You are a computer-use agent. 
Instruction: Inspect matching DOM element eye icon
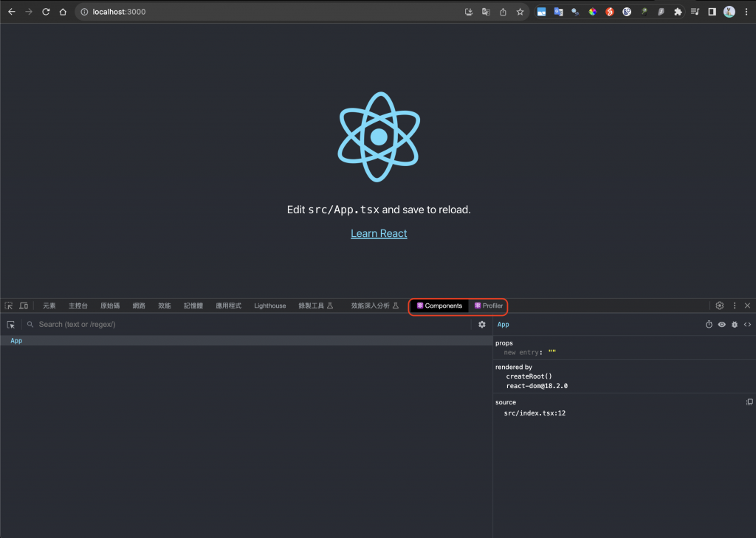722,325
